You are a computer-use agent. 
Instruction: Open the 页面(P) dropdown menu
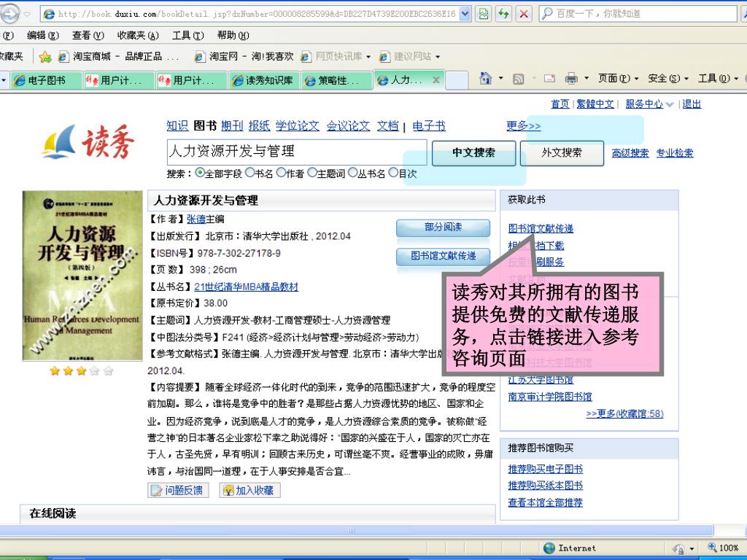[618, 78]
